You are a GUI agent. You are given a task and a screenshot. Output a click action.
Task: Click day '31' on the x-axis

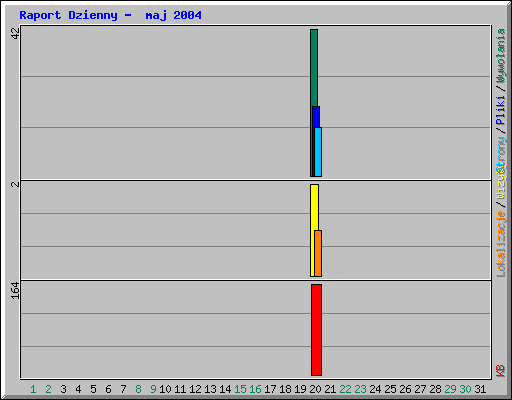480,389
